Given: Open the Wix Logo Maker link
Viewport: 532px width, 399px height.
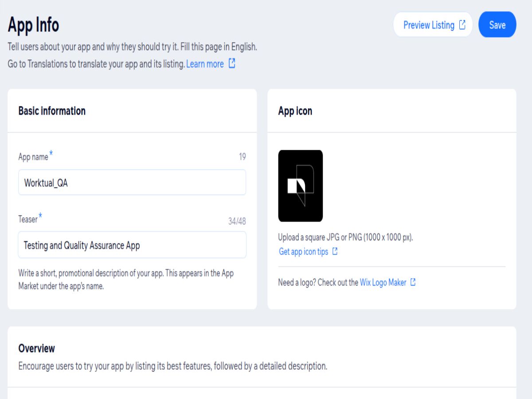Looking at the screenshot, I should click(x=383, y=282).
